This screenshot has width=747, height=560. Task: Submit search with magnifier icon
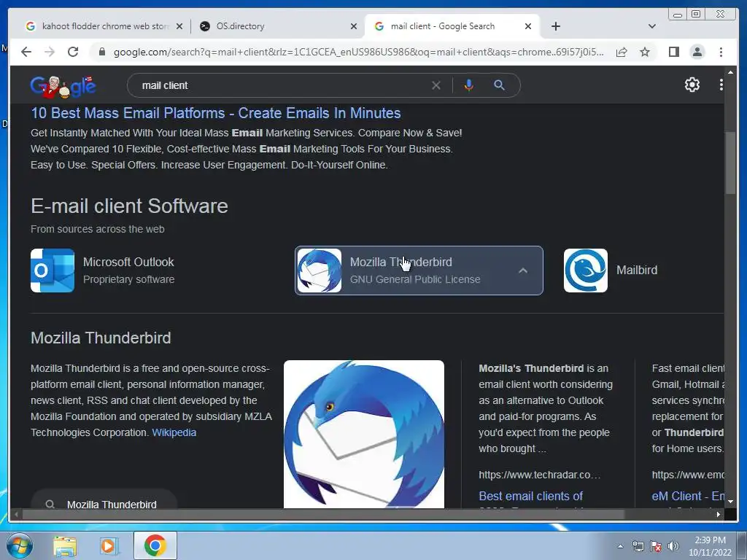point(499,86)
